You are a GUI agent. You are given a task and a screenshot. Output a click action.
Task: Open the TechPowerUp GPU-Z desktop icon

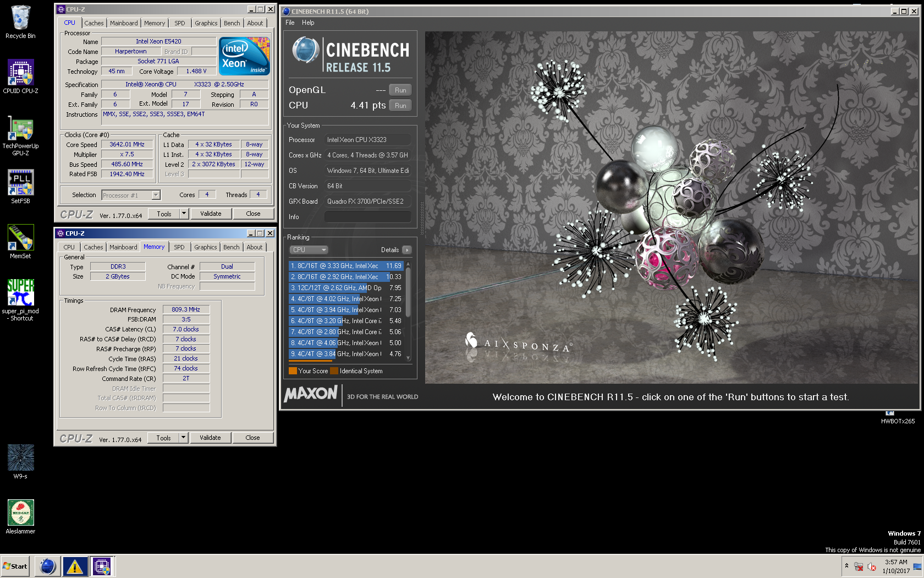tap(20, 135)
